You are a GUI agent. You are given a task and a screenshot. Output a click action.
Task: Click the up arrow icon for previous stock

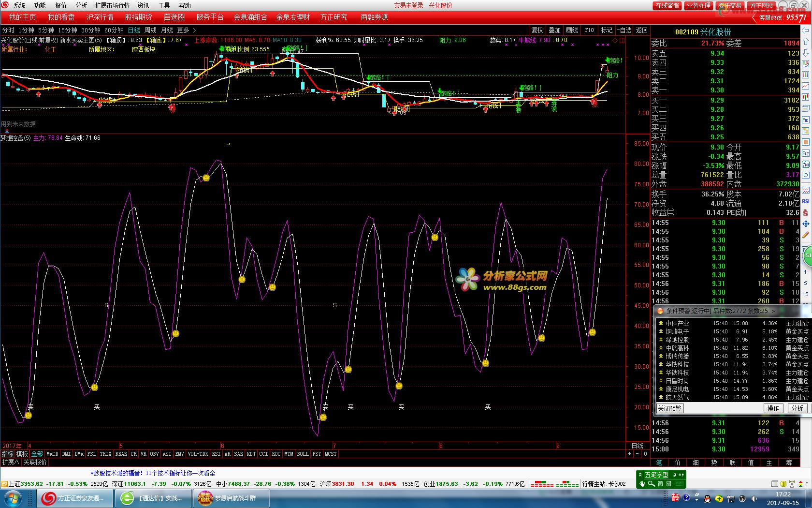pyautogui.click(x=806, y=41)
